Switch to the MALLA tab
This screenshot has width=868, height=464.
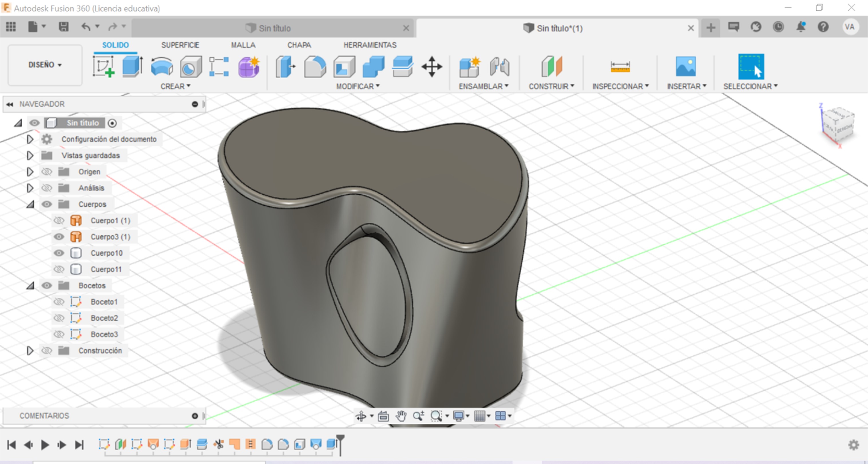tap(243, 45)
